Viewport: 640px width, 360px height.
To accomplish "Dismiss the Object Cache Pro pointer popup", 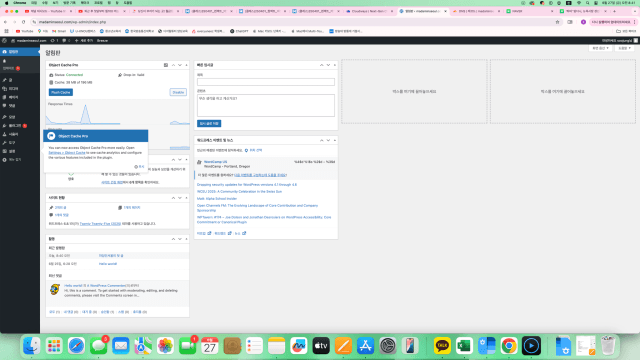I will pyautogui.click(x=139, y=167).
